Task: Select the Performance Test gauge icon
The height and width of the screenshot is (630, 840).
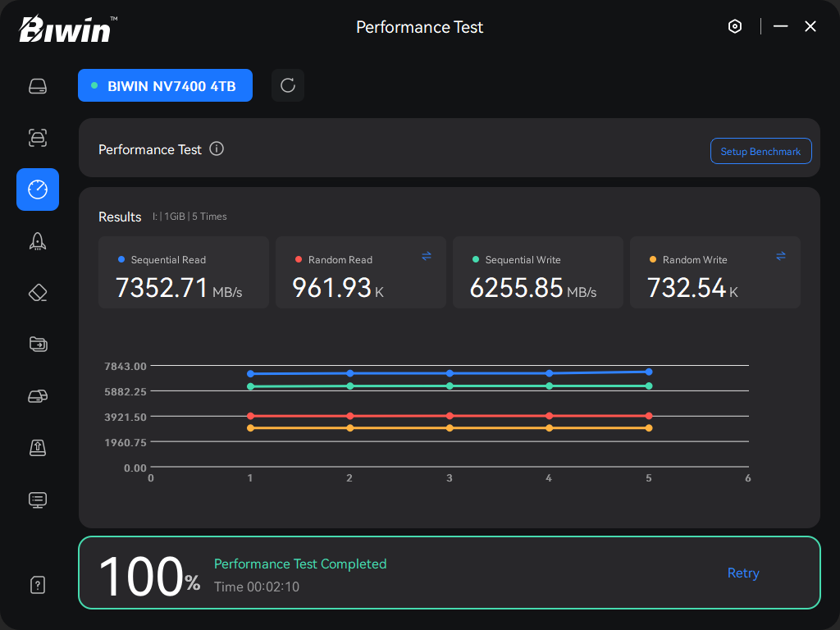Action: pos(38,189)
